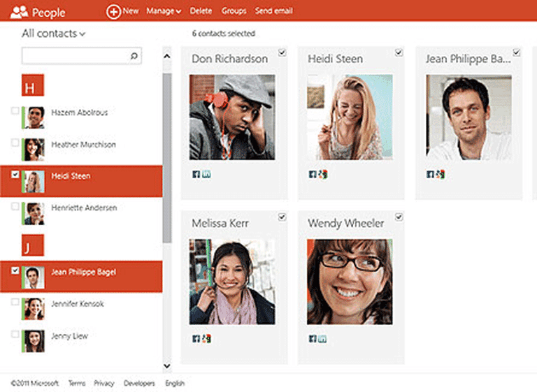This screenshot has height=392, width=537.
Task: Click Delete in the toolbar
Action: [201, 11]
